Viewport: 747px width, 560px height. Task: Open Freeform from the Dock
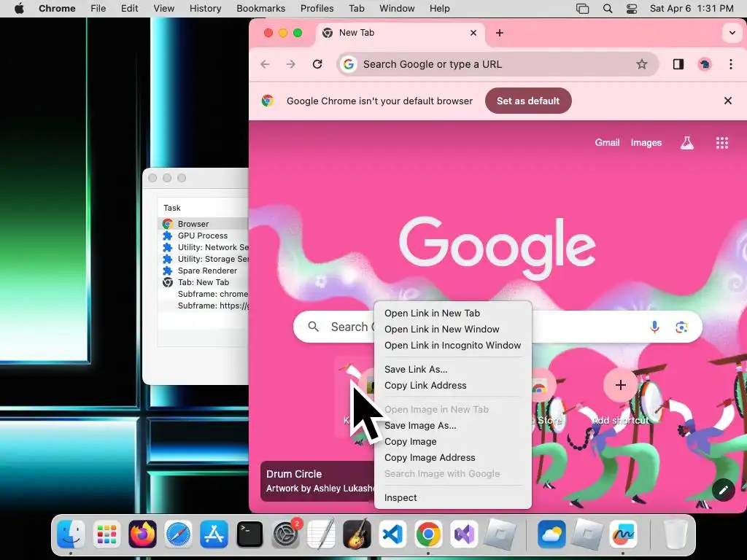click(x=623, y=534)
